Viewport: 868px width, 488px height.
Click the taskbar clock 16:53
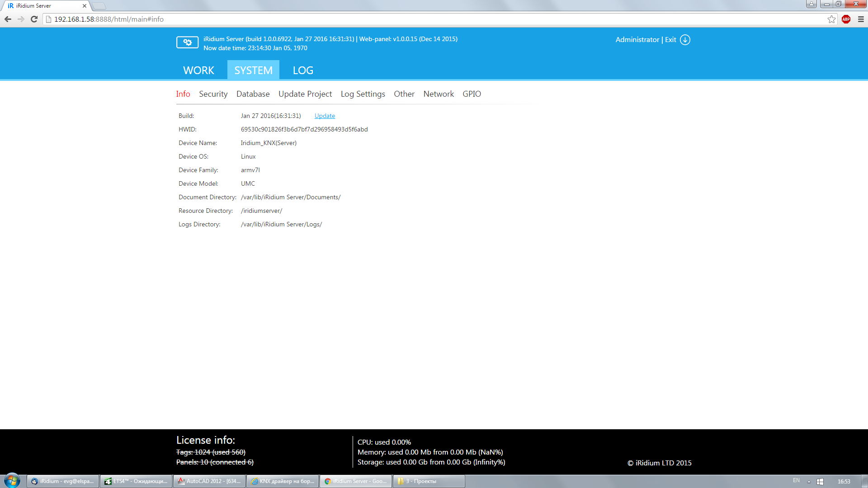pos(844,482)
